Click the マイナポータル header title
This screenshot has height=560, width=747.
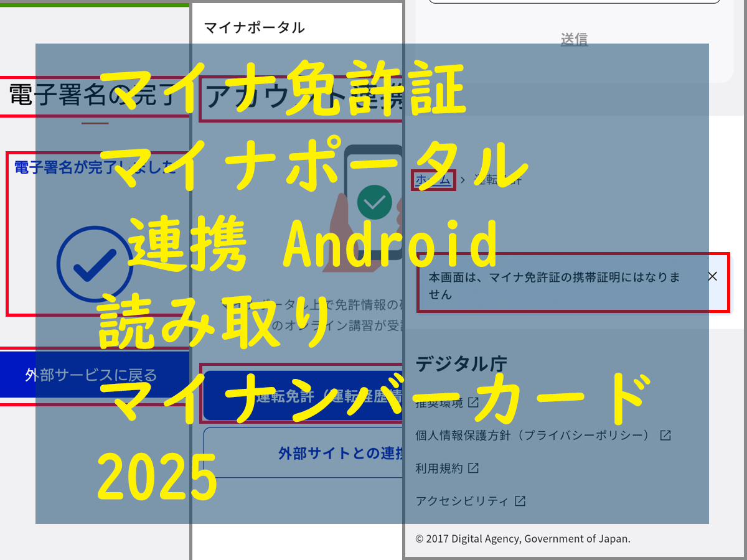255,27
